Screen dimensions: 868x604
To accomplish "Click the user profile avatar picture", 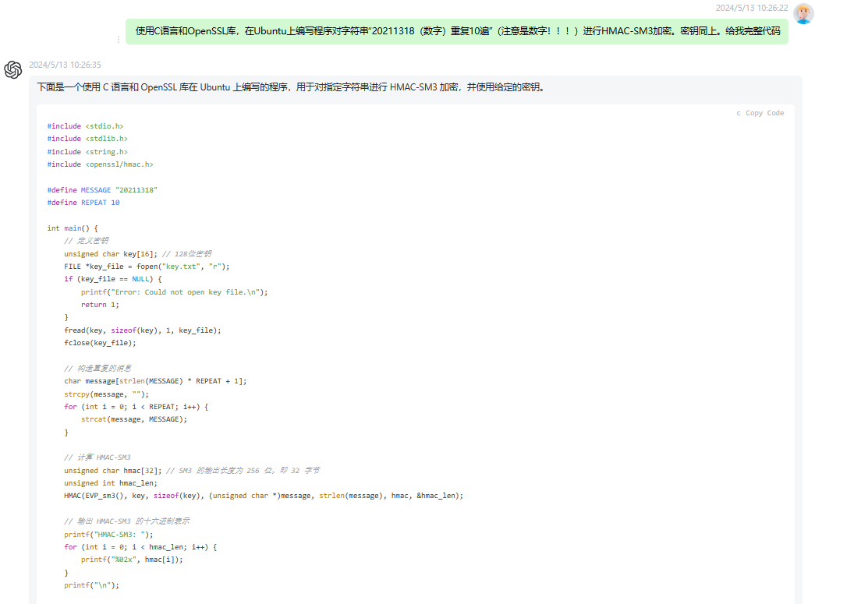I will pyautogui.click(x=804, y=14).
